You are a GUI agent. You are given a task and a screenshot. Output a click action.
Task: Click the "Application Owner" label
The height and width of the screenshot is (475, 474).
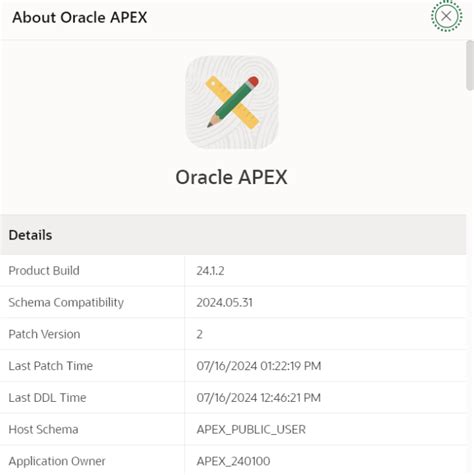point(57,461)
